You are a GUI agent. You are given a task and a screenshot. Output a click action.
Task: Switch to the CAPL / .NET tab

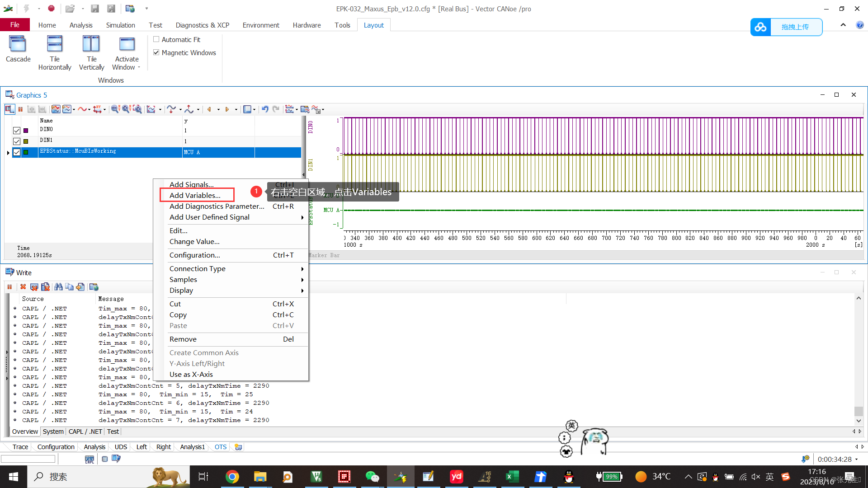point(85,432)
